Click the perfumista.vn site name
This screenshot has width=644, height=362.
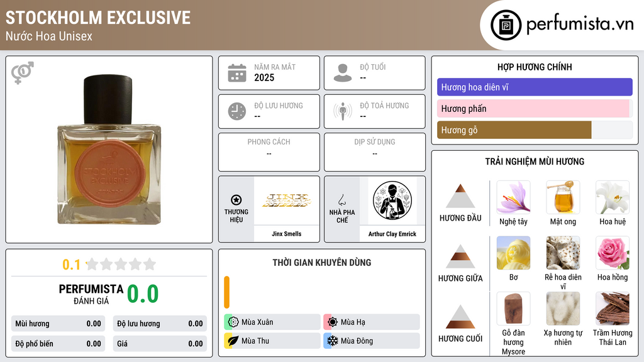[580, 25]
